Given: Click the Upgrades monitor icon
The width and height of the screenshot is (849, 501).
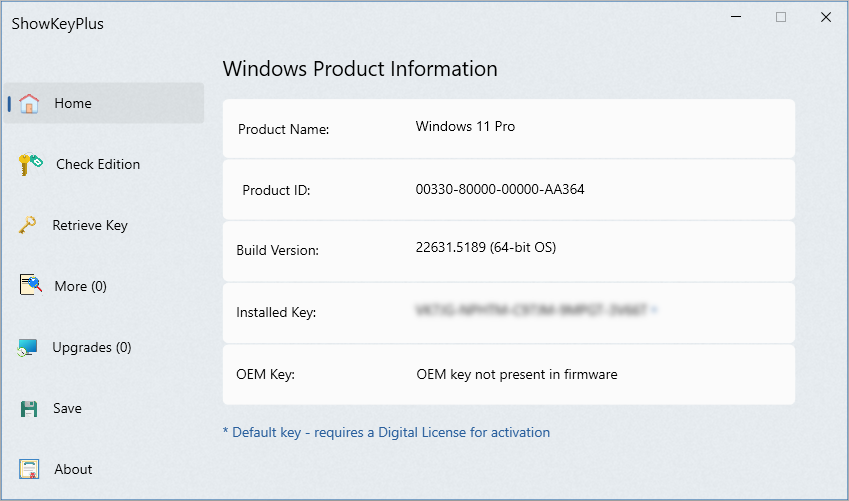Looking at the screenshot, I should pos(27,347).
